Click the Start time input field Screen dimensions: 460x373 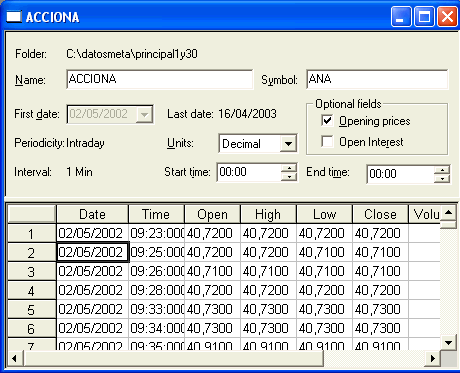tap(249, 172)
